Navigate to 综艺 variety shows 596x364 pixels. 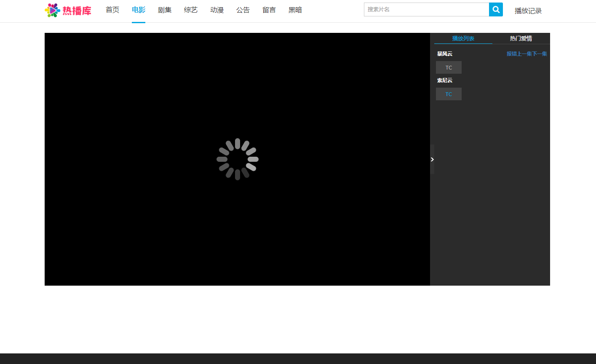pos(191,10)
